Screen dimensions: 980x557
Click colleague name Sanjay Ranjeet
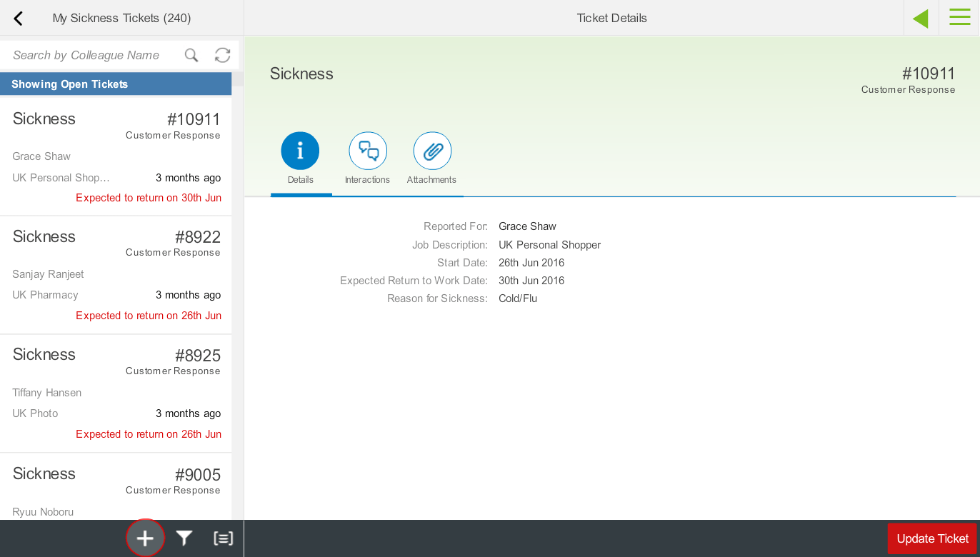pyautogui.click(x=48, y=274)
